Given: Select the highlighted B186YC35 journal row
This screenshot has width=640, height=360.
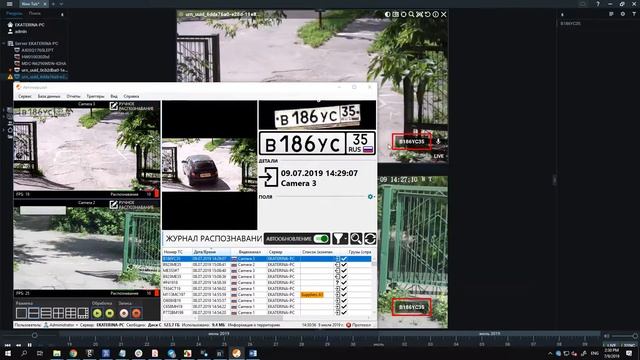Looking at the screenshot, I should coord(267,259).
